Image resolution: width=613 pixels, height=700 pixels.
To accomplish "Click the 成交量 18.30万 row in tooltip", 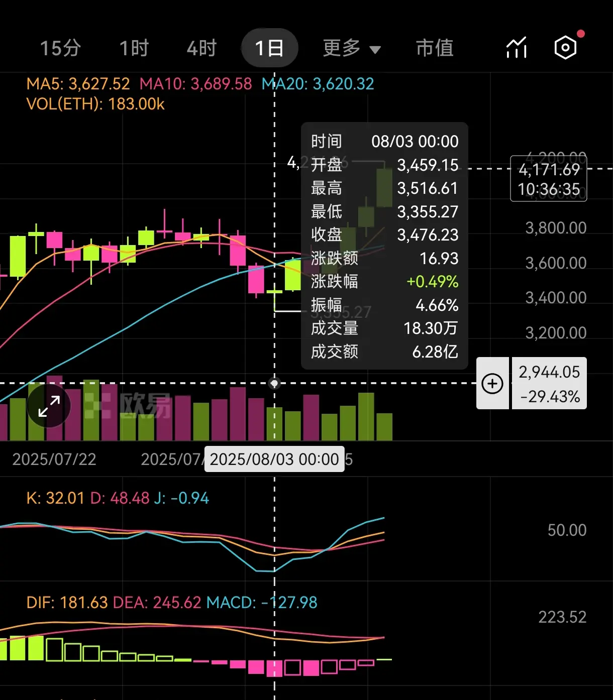I will coord(384,328).
